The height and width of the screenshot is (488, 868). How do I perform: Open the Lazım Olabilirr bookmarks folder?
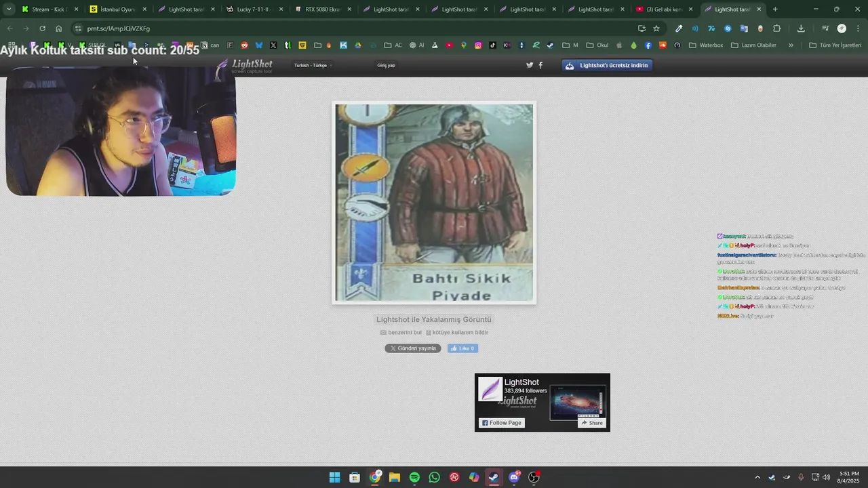tap(753, 45)
